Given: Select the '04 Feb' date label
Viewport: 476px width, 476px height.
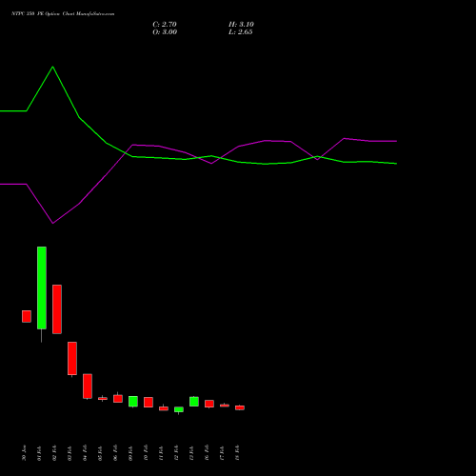Looking at the screenshot, I should click(85, 452).
